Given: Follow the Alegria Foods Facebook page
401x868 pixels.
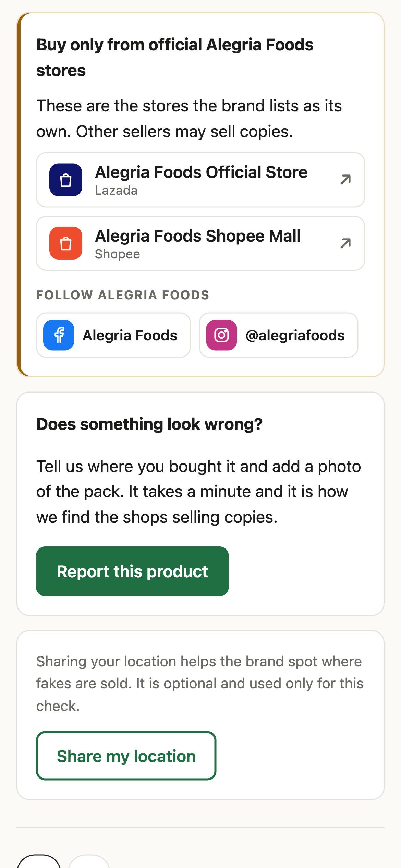Looking at the screenshot, I should (113, 335).
